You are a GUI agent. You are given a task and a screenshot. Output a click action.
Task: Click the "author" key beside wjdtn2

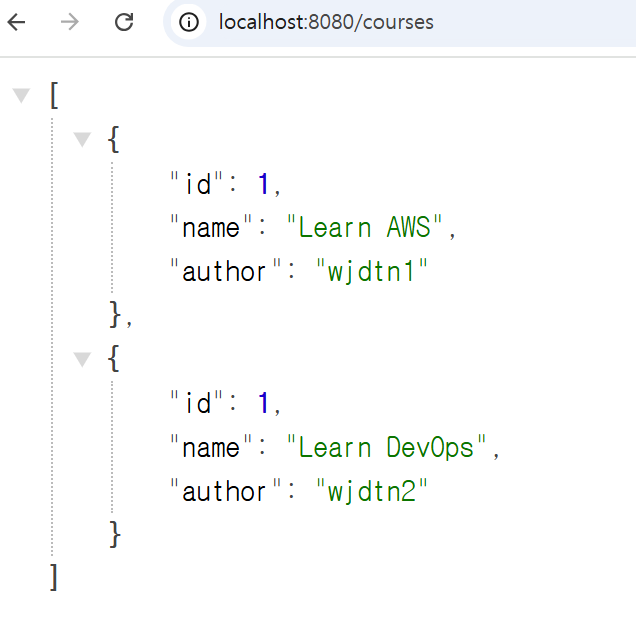coord(226,491)
